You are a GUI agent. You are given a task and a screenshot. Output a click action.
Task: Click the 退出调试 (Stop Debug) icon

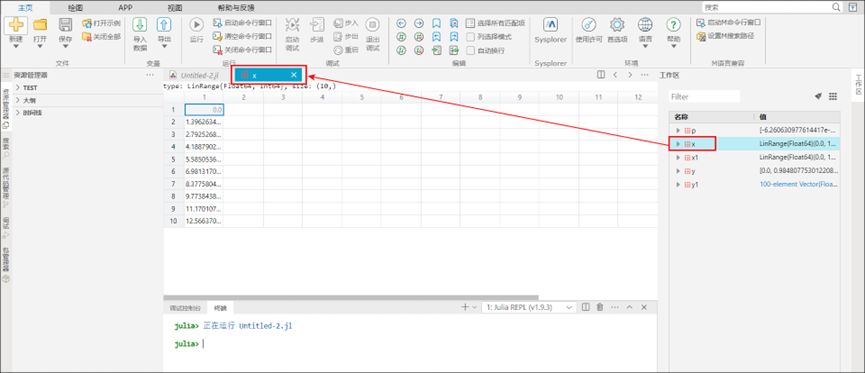373,25
